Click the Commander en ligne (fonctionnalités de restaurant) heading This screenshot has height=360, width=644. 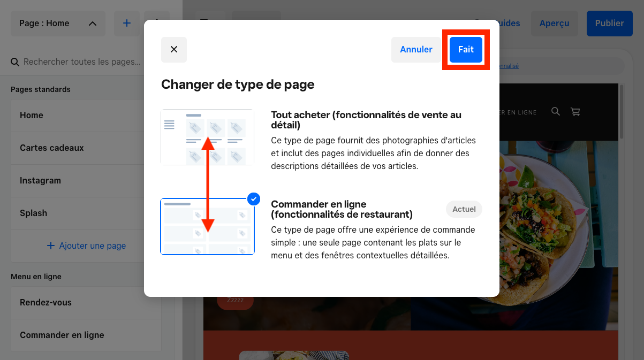[342, 209]
